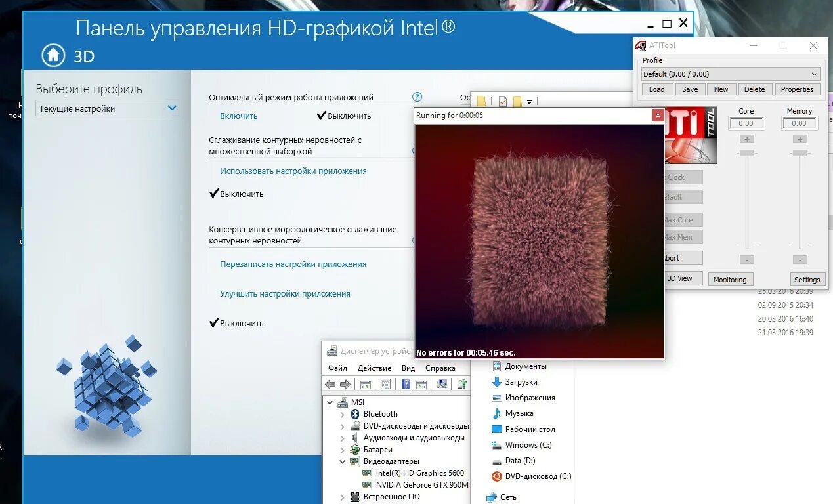Expand DVD-дисководы и дисководы node
833x504 pixels.
pos(342,427)
